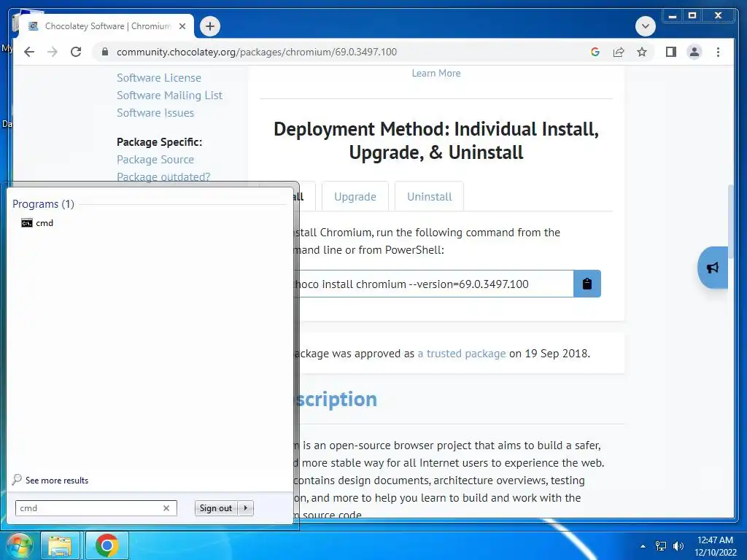Open the Software Mailing List link
The width and height of the screenshot is (747, 560).
click(169, 96)
